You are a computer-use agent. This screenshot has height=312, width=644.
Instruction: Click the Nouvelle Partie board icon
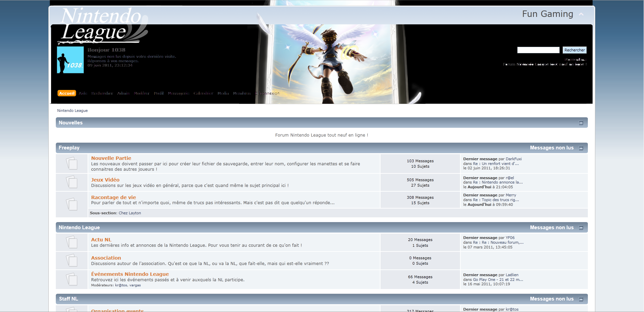[x=71, y=164]
